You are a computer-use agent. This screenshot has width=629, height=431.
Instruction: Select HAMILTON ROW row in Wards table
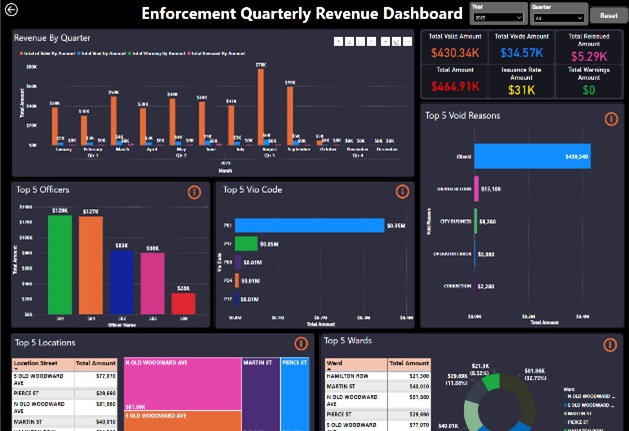(378, 376)
